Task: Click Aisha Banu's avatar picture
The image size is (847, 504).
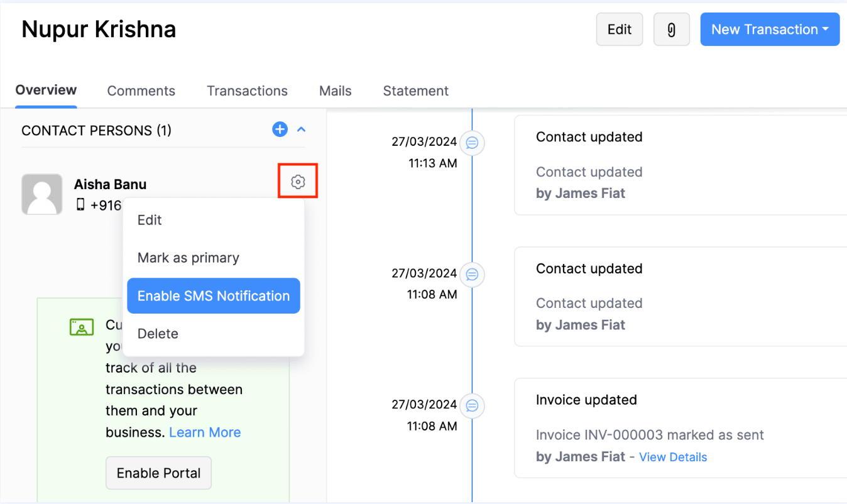Action: pos(41,194)
